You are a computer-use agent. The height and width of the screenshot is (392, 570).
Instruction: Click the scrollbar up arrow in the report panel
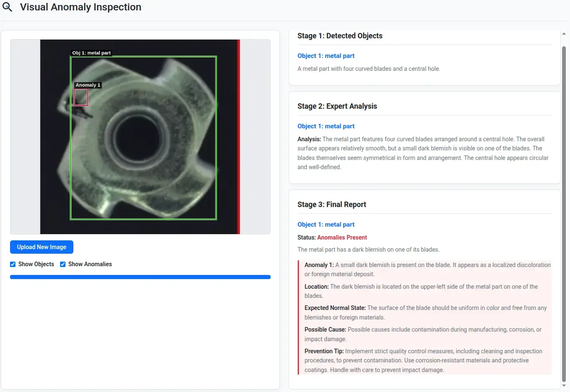click(x=564, y=34)
